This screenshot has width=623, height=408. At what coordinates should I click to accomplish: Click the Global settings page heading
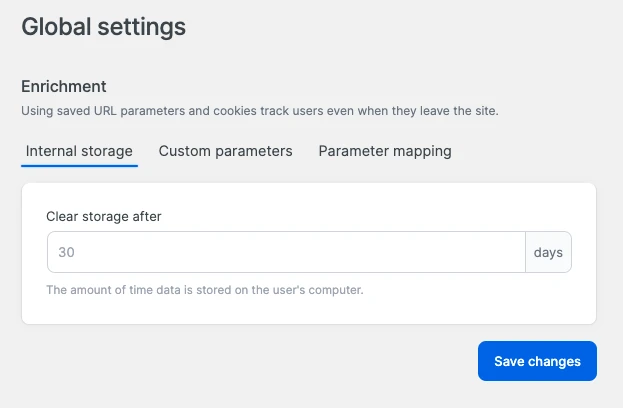point(104,27)
